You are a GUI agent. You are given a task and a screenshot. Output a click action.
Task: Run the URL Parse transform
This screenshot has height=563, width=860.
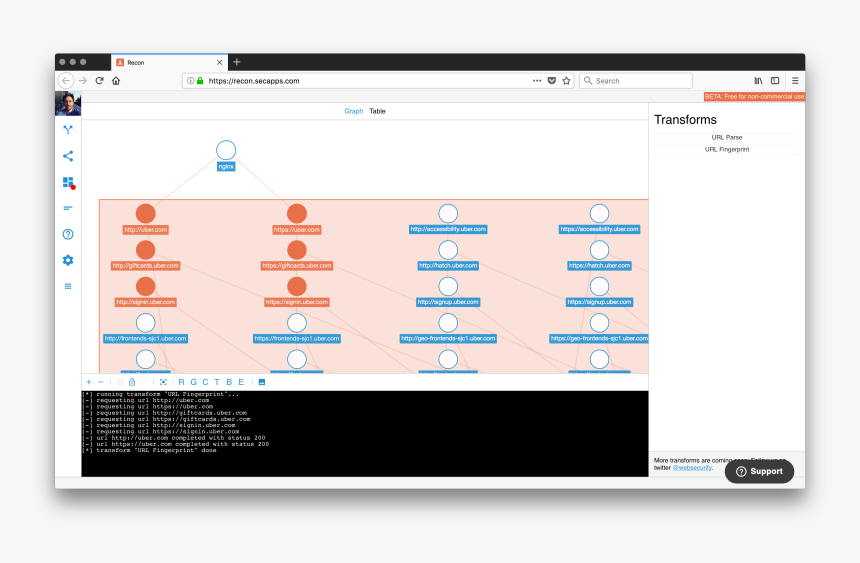pos(727,137)
